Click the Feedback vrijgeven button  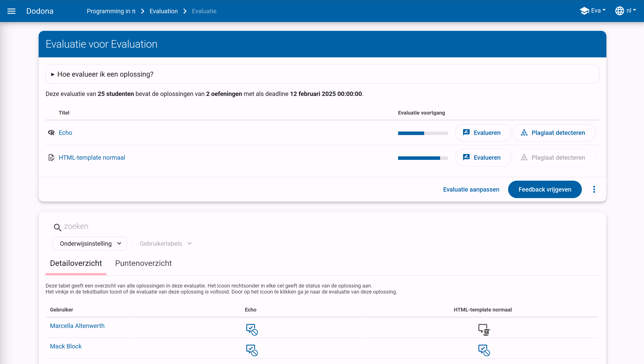point(545,189)
